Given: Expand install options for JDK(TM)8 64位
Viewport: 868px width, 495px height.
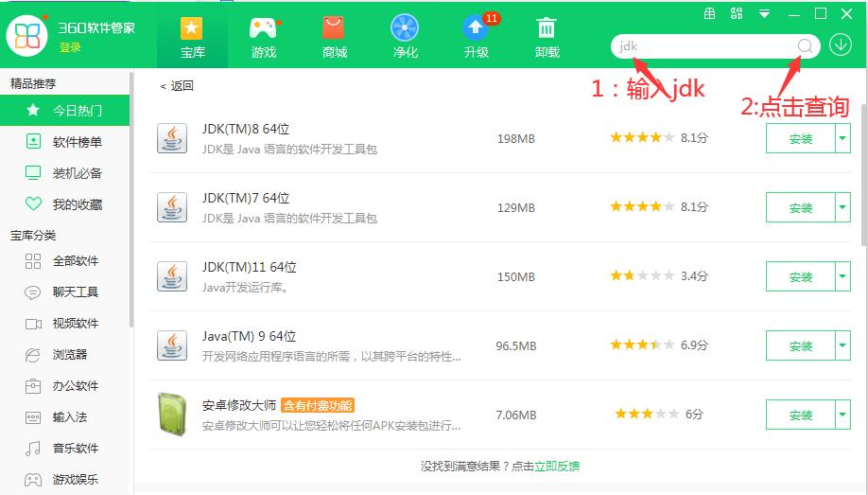Looking at the screenshot, I should click(x=842, y=138).
